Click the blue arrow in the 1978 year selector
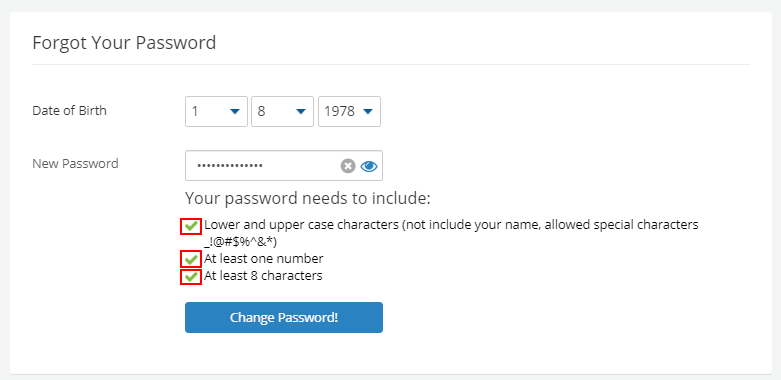781x380 pixels. (x=368, y=112)
